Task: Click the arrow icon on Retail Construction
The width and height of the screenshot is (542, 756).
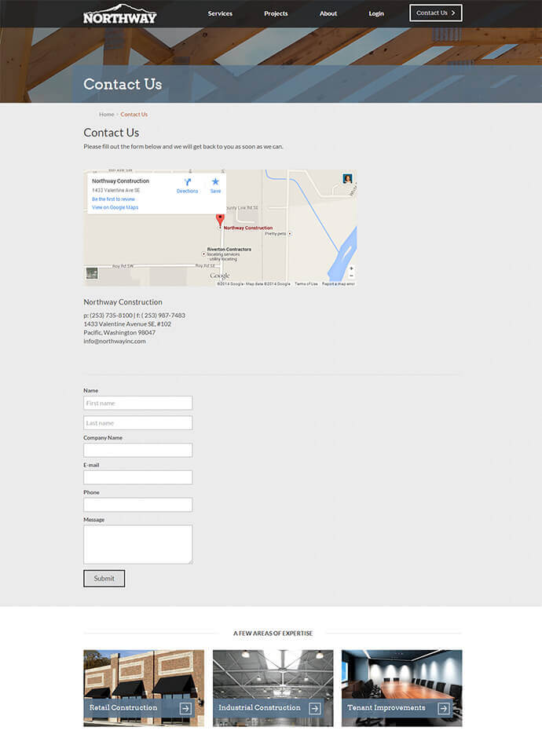Action: point(185,708)
